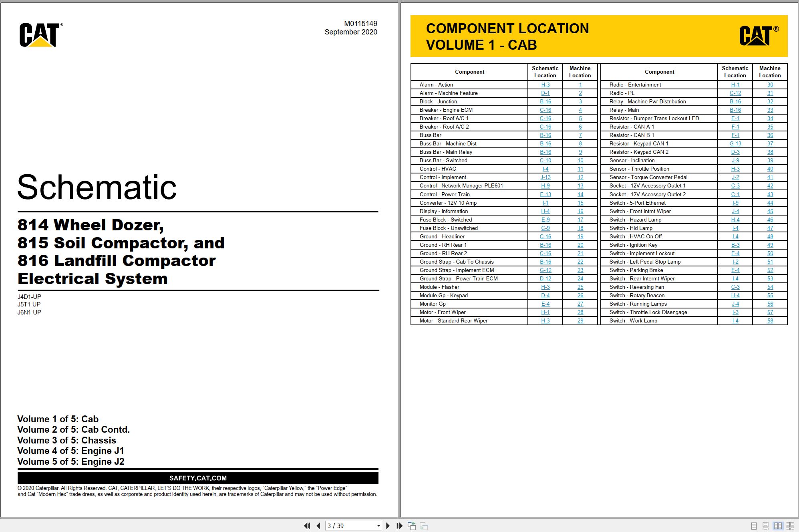Open schematic H-1 for Motor - Front Wiper
This screenshot has height=532, width=799.
(x=545, y=312)
